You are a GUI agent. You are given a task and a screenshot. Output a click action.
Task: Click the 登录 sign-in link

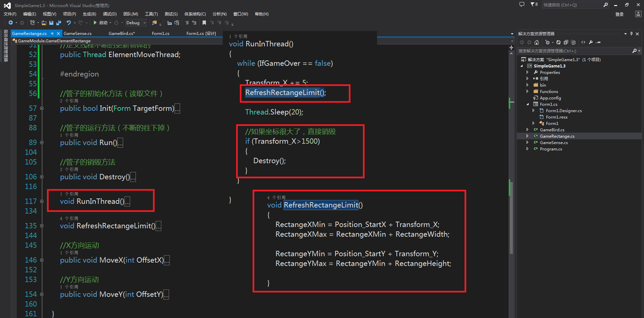[x=619, y=14]
